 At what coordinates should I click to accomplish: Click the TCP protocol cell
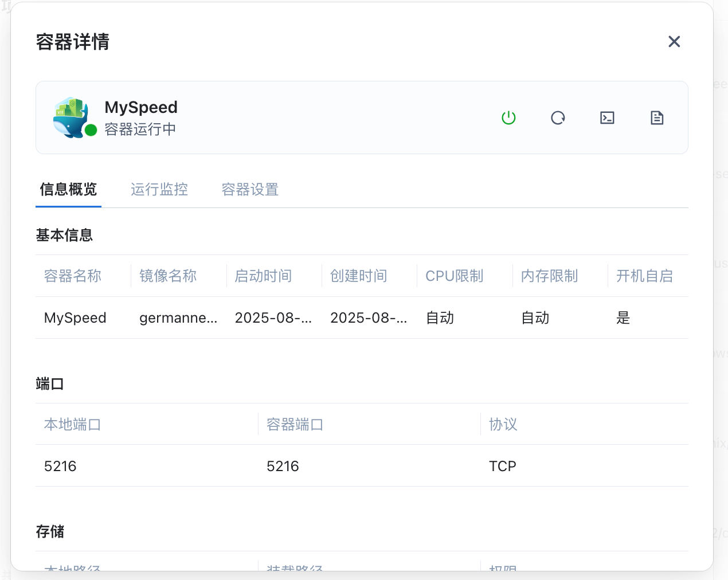503,467
